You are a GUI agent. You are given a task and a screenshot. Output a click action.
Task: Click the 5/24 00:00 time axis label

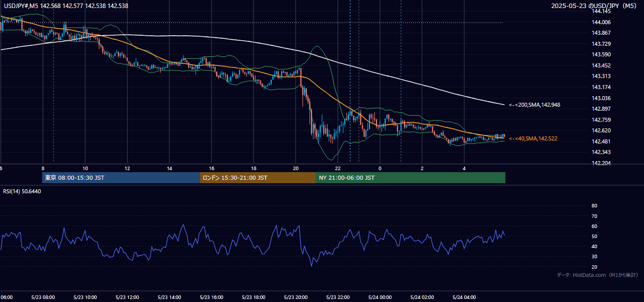coord(380,297)
